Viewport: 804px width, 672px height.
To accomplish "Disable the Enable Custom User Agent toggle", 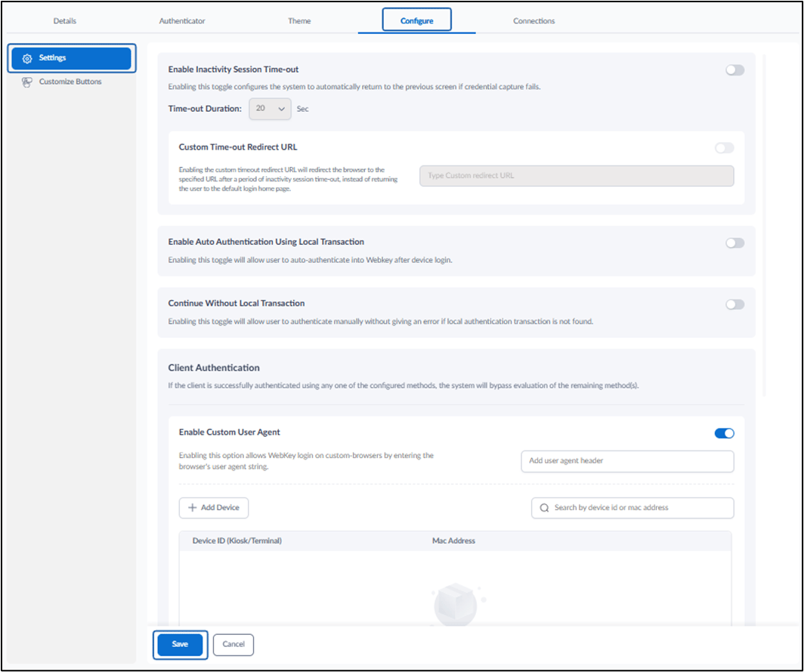I will click(725, 433).
